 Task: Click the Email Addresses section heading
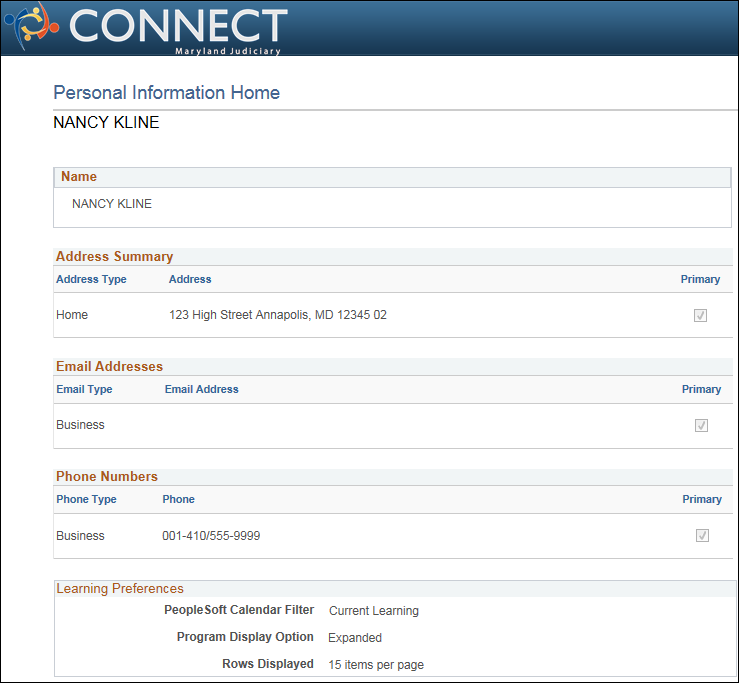click(x=109, y=366)
